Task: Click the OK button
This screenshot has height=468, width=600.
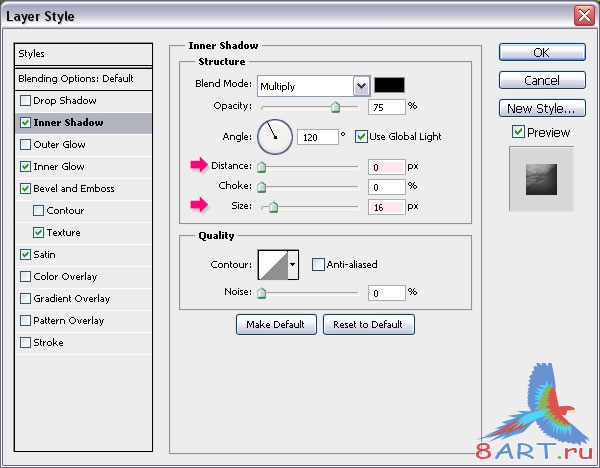Action: click(x=542, y=52)
